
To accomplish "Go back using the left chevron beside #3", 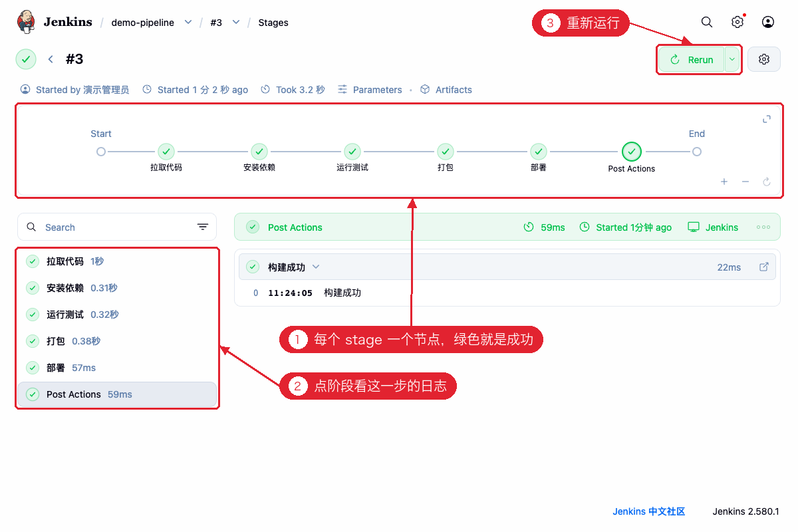I will (x=51, y=59).
